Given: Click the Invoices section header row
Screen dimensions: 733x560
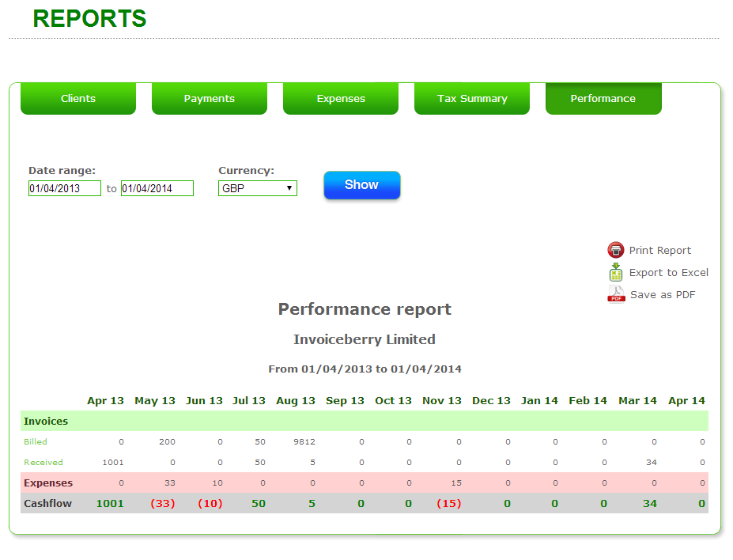Looking at the screenshot, I should (x=48, y=421).
